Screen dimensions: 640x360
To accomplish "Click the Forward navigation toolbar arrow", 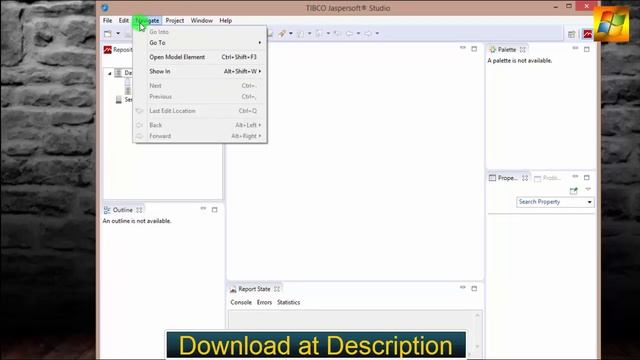I will coord(368,34).
